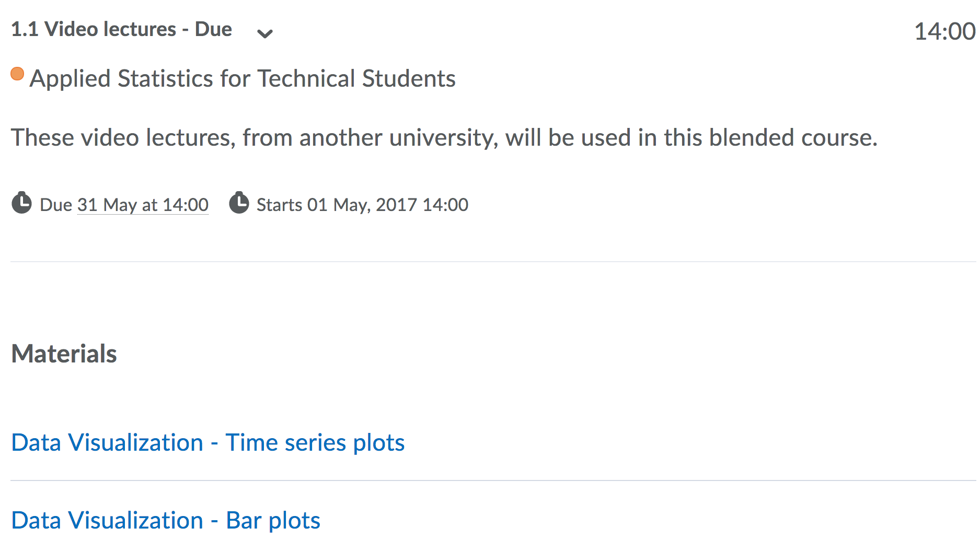Screen dimensions: 980x551
Task: Click "Bar plots" in second material link
Action: coord(273,521)
